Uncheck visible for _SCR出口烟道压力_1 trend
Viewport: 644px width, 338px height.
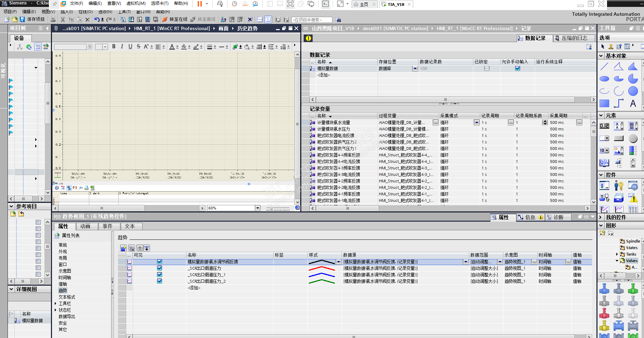coord(159,275)
